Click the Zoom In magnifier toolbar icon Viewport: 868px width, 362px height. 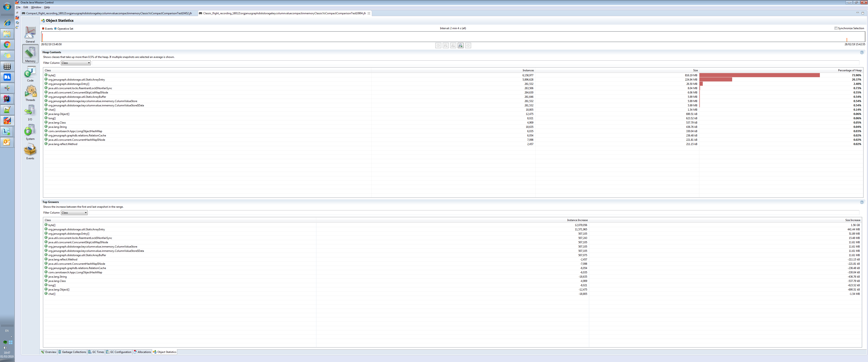click(x=461, y=45)
